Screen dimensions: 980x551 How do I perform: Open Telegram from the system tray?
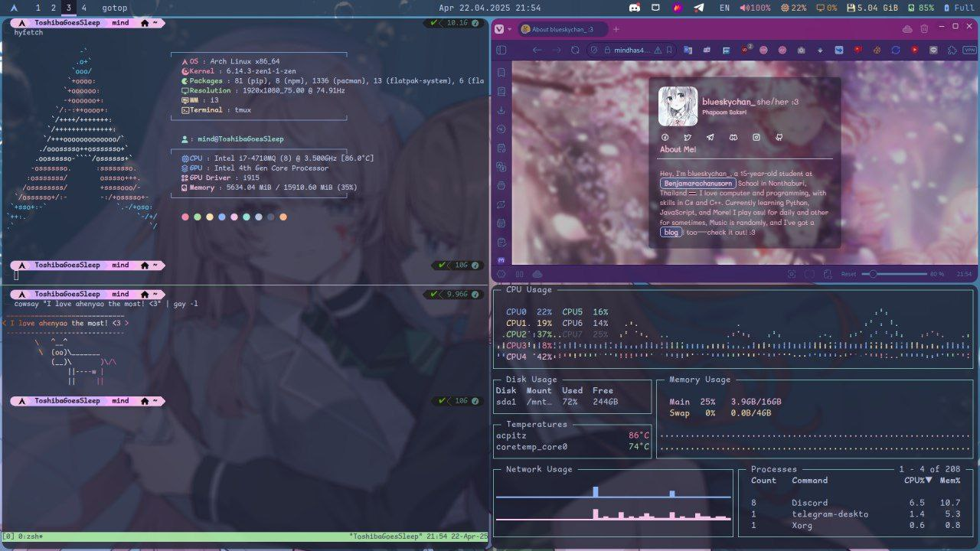point(699,8)
